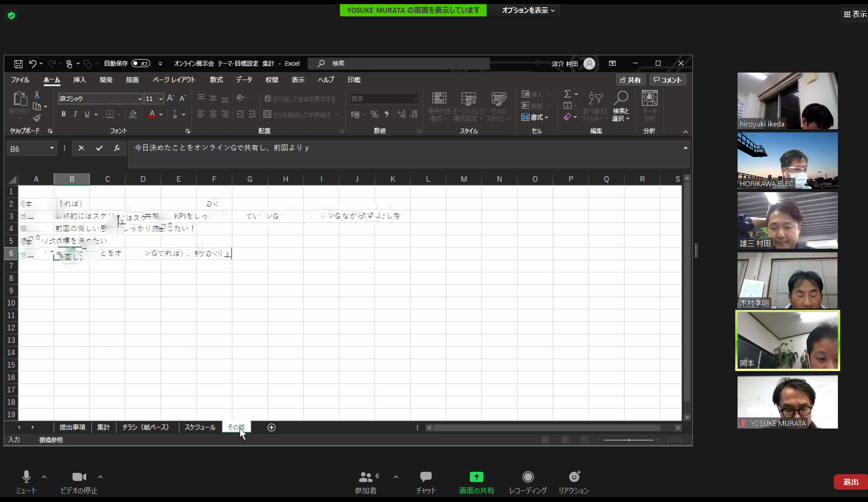Click the formula bar enter checkmark icon
This screenshot has width=868, height=502.
point(99,148)
